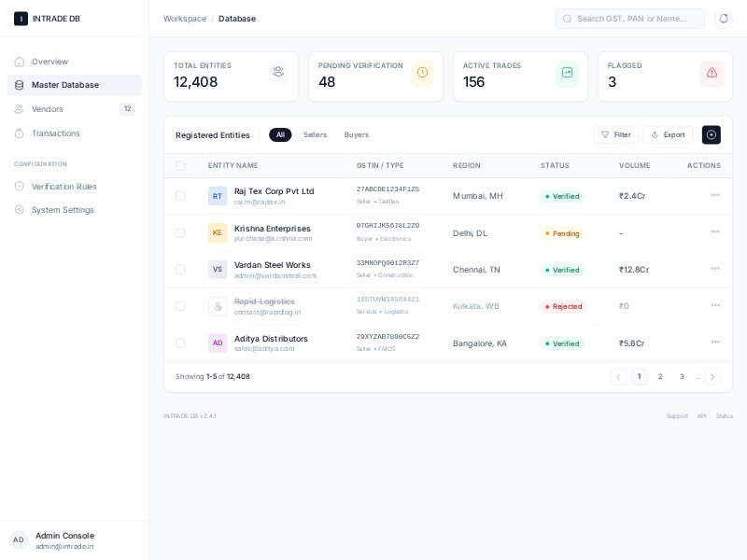This screenshot has height=560, width=747.
Task: Click the Active Trades chart icon
Action: click(567, 74)
